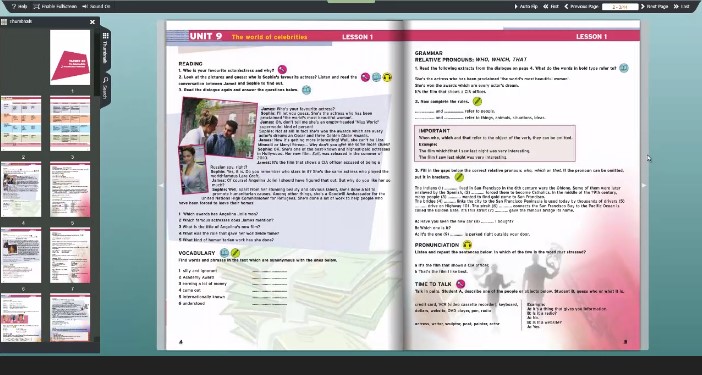Jump to the First page
702x375 pixels.
[x=551, y=6]
